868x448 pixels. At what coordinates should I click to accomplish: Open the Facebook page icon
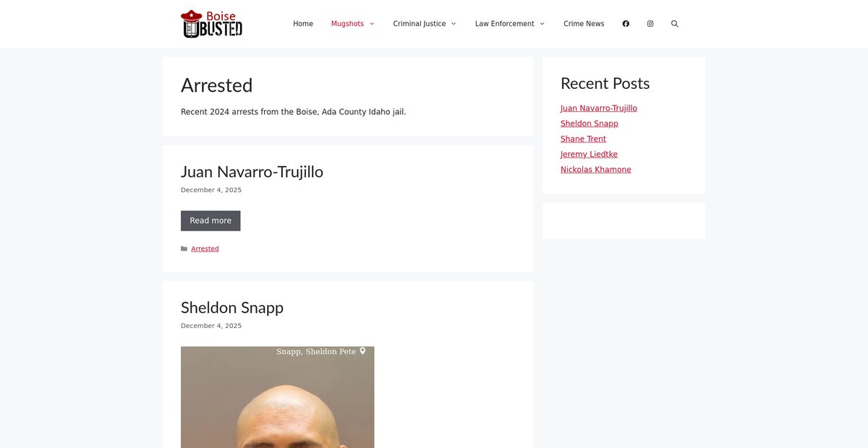coord(626,24)
